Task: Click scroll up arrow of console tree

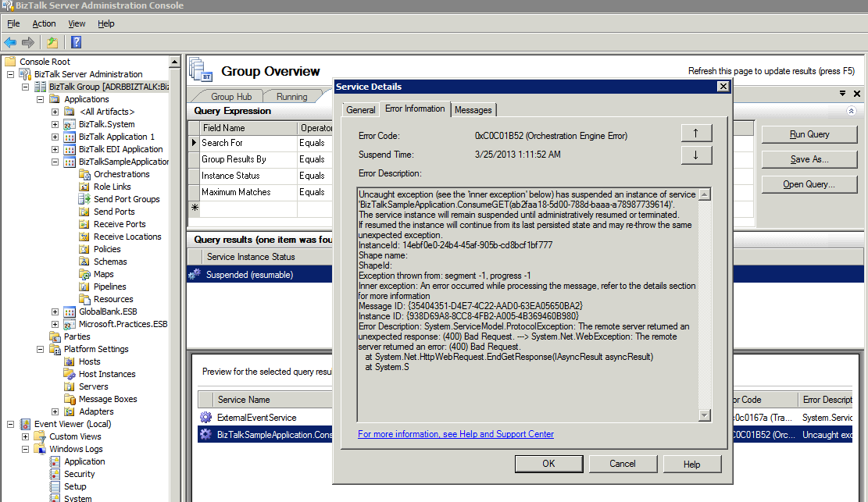Action: [x=175, y=62]
